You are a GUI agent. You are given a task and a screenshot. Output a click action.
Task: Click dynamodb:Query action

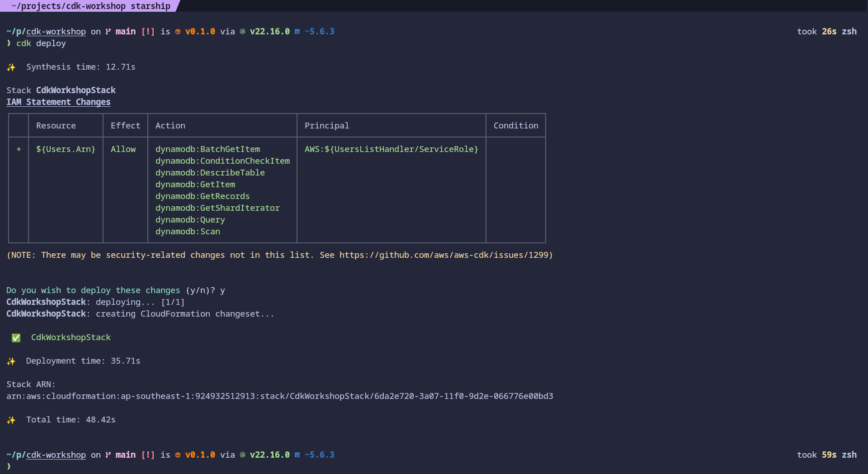[x=190, y=220]
